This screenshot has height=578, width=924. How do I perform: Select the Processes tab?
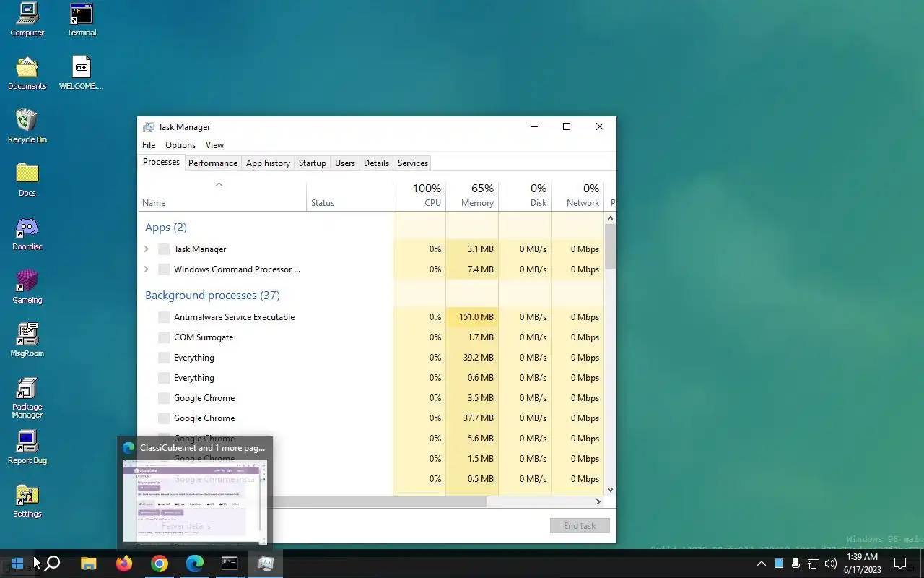pos(161,162)
